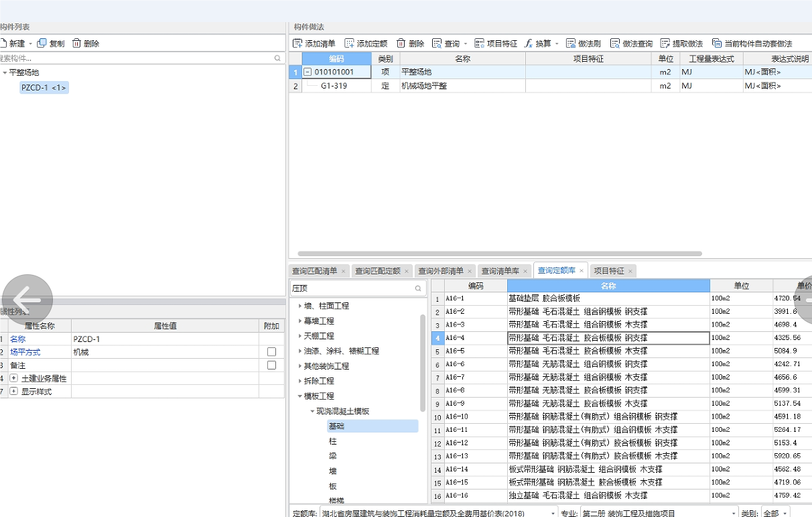The height and width of the screenshot is (517, 812).
Task: Click the round back arrow button
Action: point(27,300)
